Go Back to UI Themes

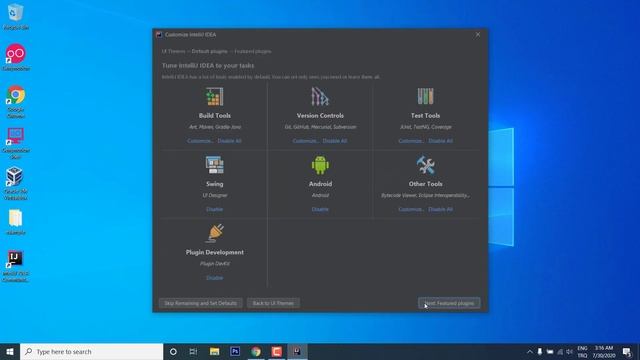[273, 303]
